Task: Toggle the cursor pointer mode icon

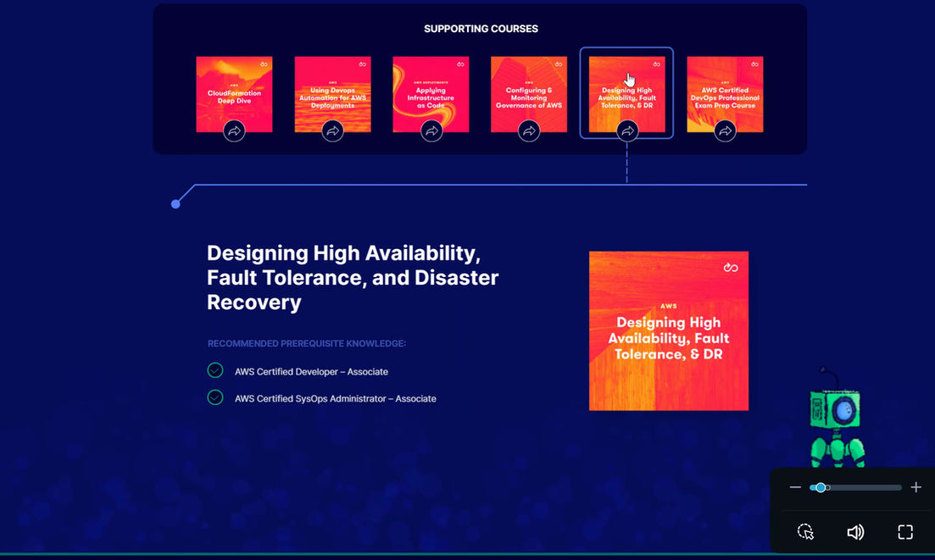Action: click(805, 532)
